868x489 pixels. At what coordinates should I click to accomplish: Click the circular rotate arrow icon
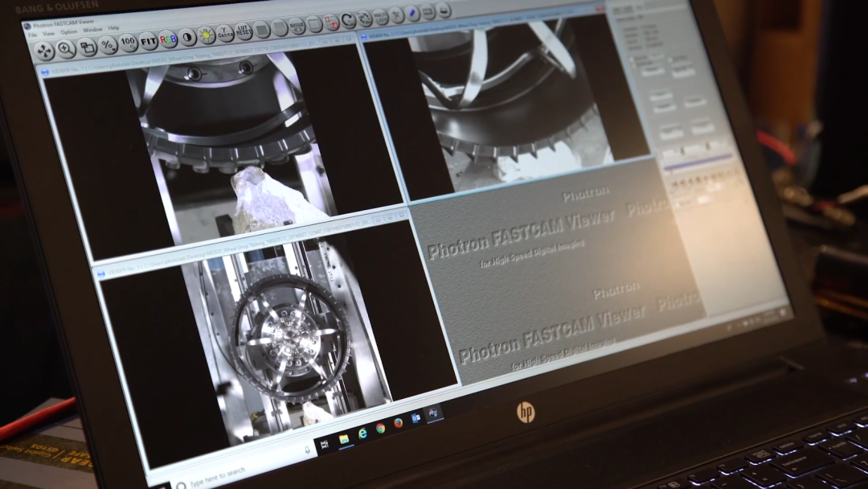[x=348, y=20]
